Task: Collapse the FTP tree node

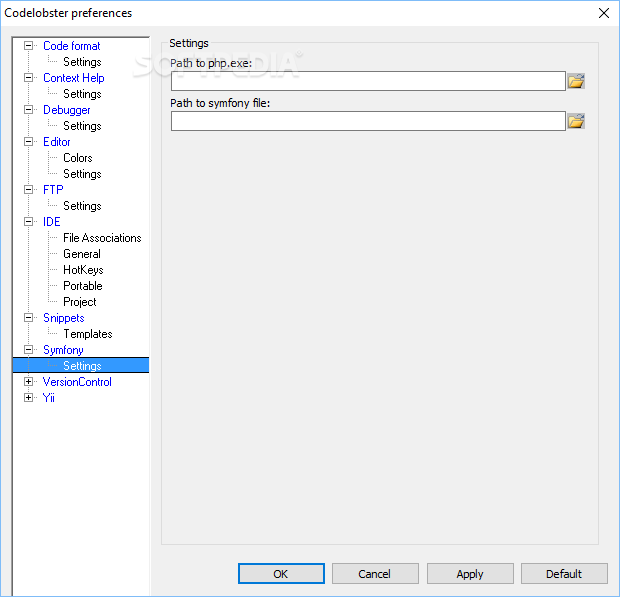Action: [28, 189]
